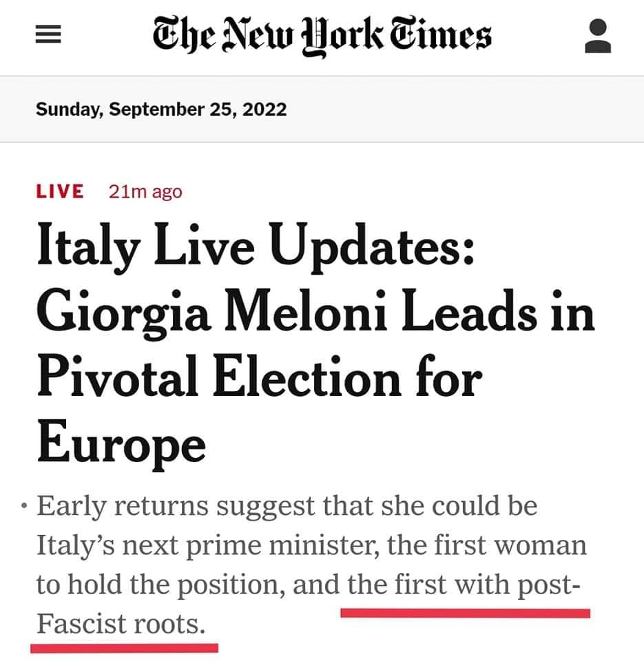The image size is (644, 661).
Task: Click the 'Fascist roots.' underlined text
Action: (121, 624)
